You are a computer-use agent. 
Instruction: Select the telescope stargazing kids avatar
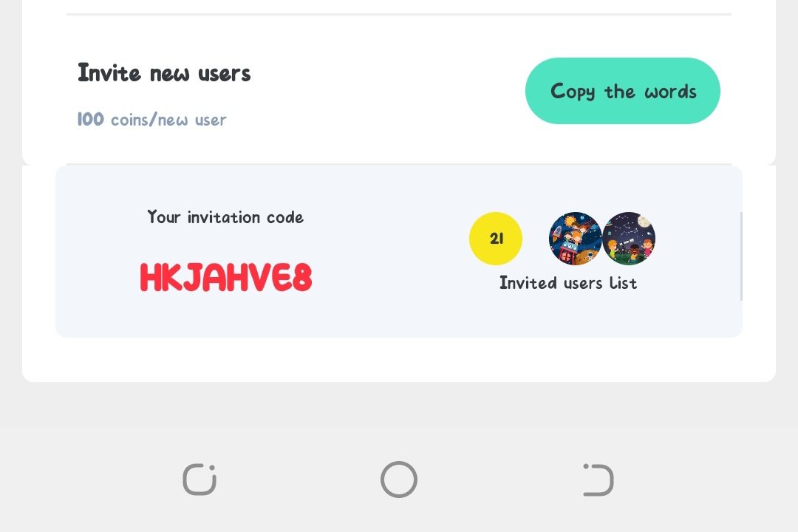629,238
